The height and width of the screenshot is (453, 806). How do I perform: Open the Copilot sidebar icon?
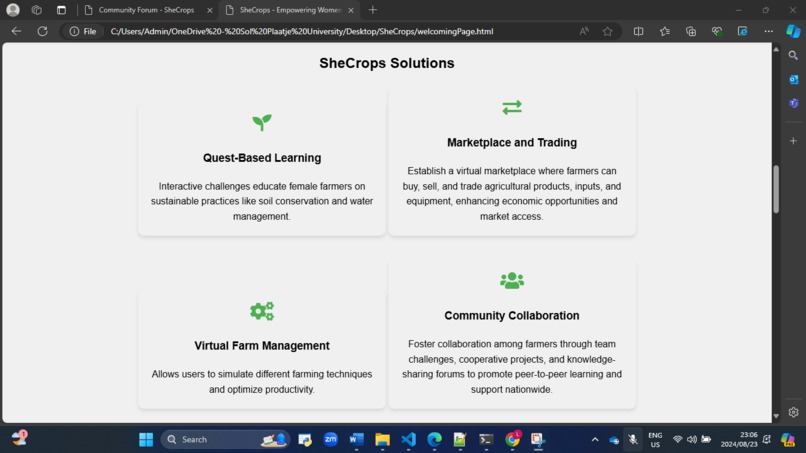tap(793, 31)
